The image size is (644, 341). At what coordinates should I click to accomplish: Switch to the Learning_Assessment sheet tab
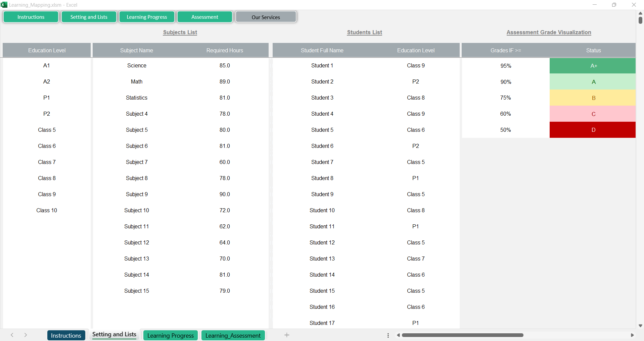click(x=233, y=335)
